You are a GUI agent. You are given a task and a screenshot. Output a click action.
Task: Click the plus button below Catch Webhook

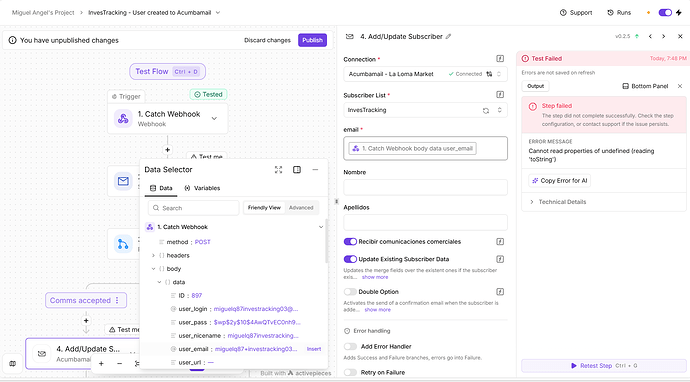coord(167,150)
